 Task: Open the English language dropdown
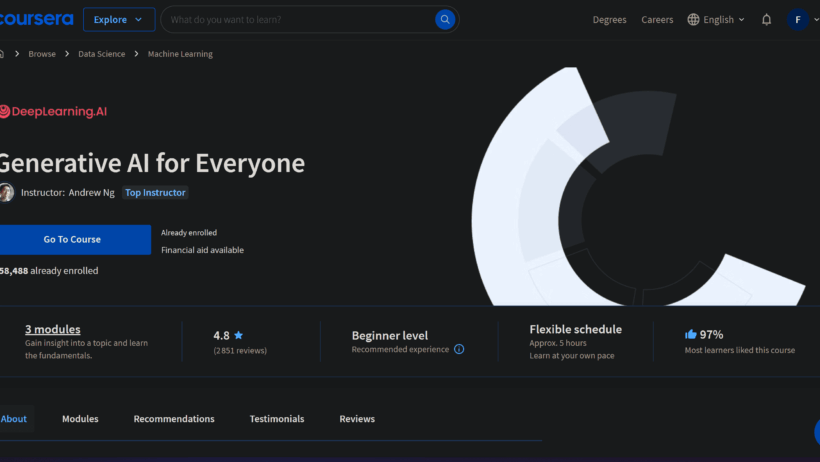724,20
